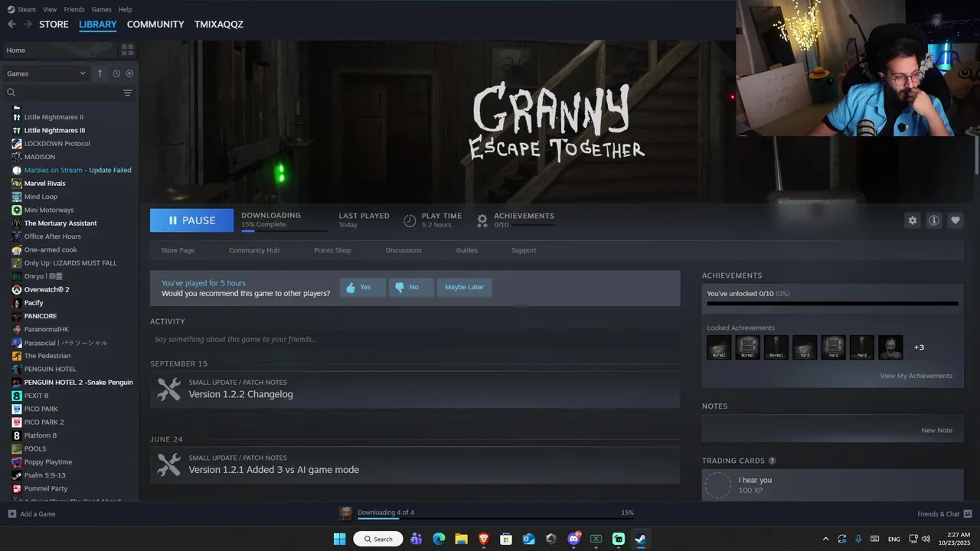The height and width of the screenshot is (551, 980).
Task: Select PICO PARK 2 in the library
Action: tap(44, 422)
